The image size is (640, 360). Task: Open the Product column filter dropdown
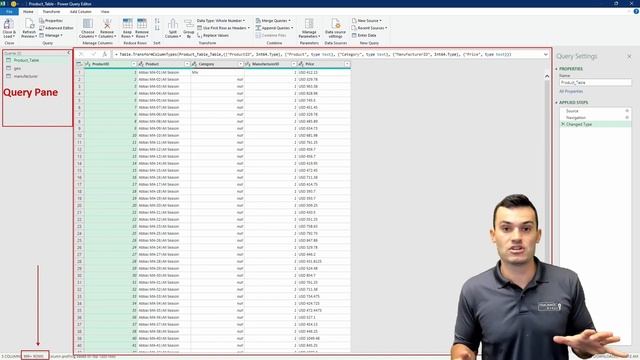(187, 64)
